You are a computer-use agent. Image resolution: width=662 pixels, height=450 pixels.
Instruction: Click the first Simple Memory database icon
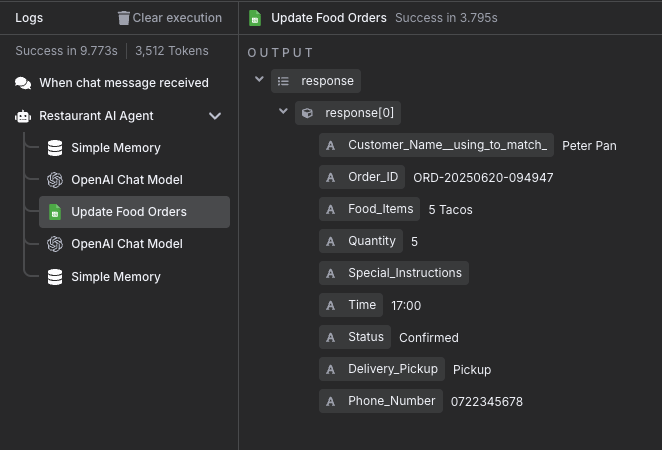point(55,148)
